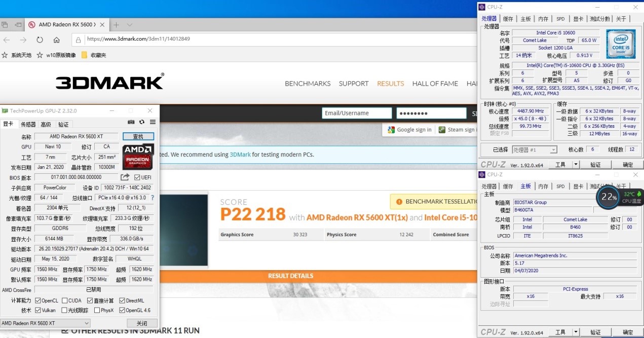Click the CPU usage 22% floating widget
Screen dimensions: 644x338
(608, 198)
